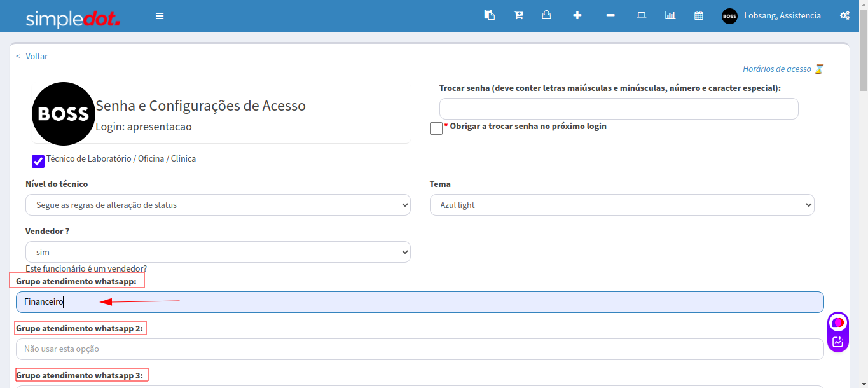The width and height of the screenshot is (868, 388).
Task: Click the Grupo atendimento whatsapp 2 field
Action: click(x=420, y=349)
